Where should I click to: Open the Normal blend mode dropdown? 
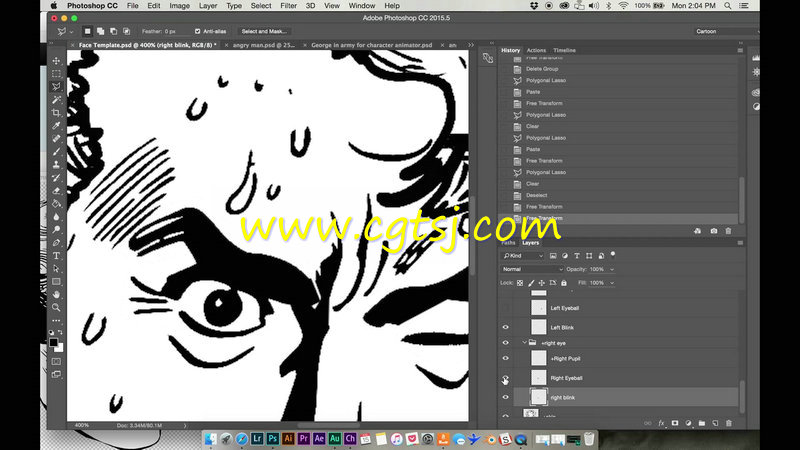532,269
